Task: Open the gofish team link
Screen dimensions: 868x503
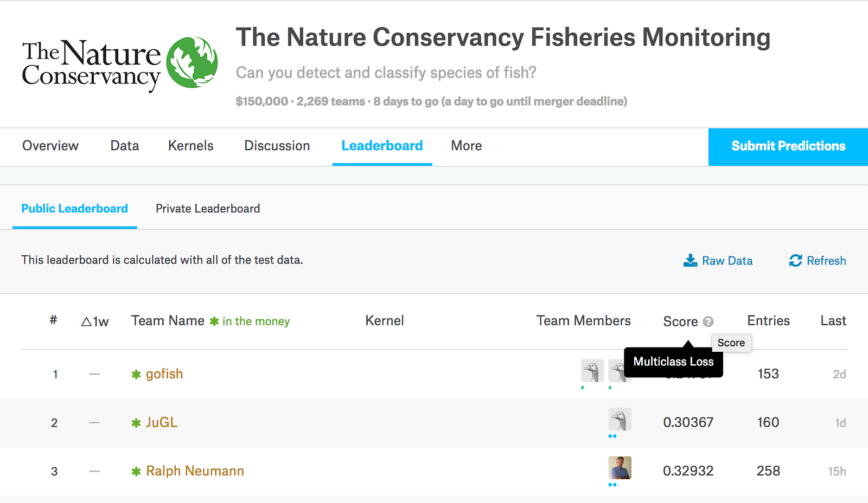Action: coord(164,374)
